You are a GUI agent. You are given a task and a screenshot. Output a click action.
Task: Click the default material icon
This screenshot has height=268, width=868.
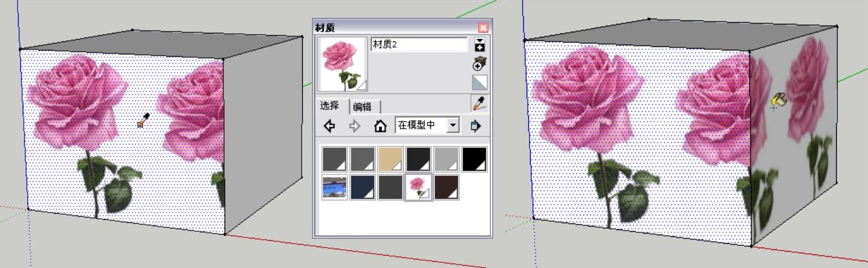coord(479,83)
